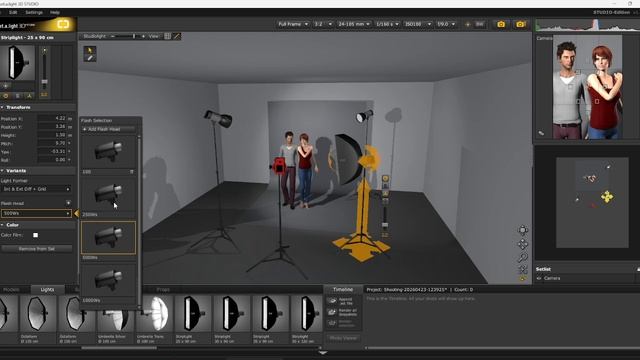Viewport: 640px width, 360px height.
Task: Click the sun icon in top toolbar
Action: pyautogui.click(x=468, y=24)
